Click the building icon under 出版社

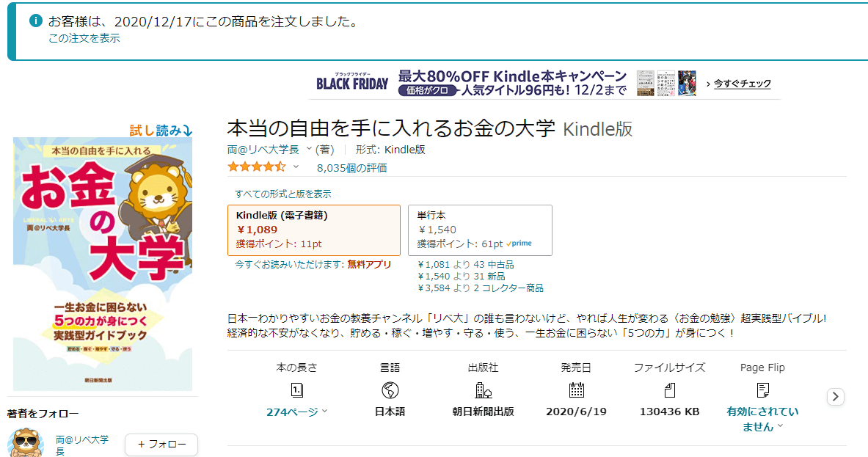tap(484, 390)
